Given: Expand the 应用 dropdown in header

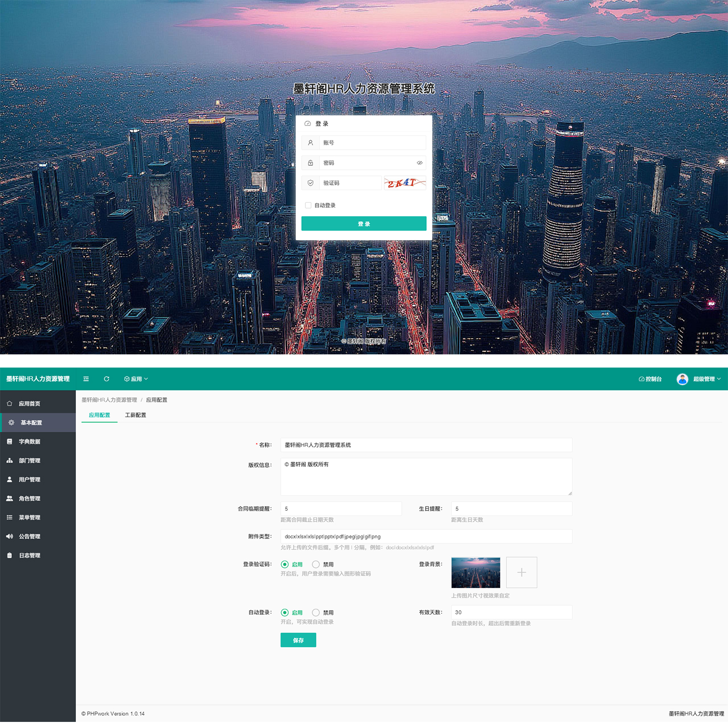Looking at the screenshot, I should coord(136,379).
